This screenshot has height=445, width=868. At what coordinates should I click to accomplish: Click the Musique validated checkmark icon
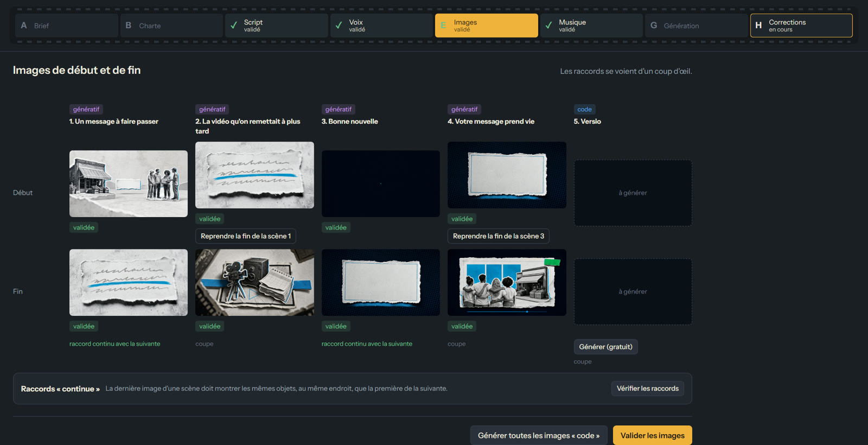click(x=548, y=26)
